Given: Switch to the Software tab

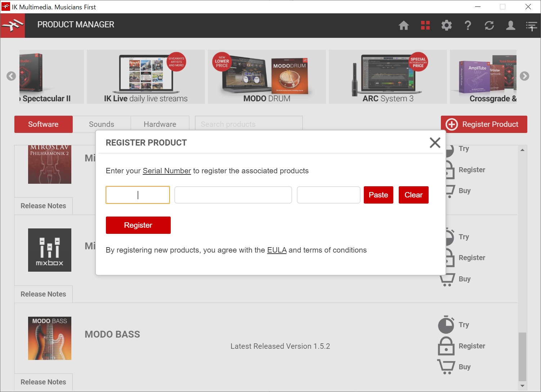Looking at the screenshot, I should [43, 124].
